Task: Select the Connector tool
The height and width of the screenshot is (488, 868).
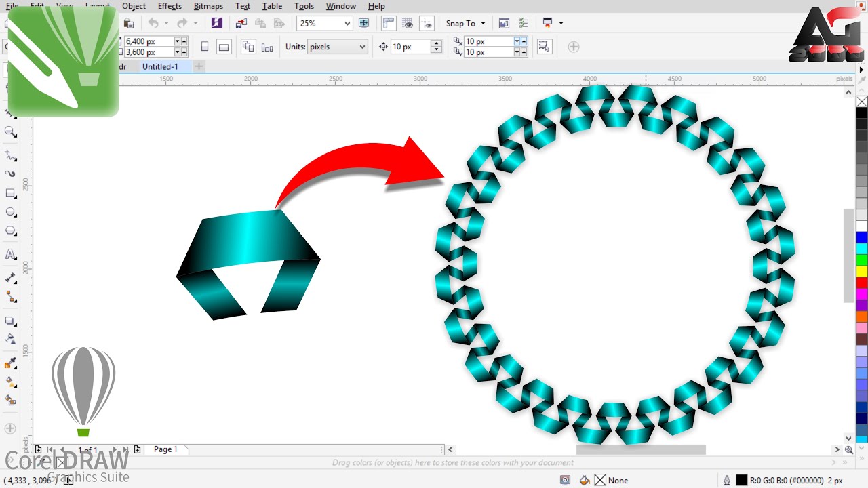Action: 11,296
